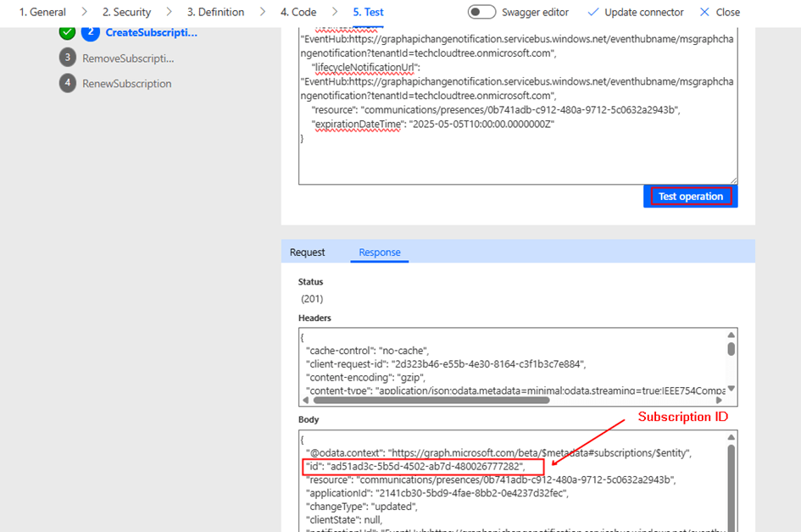Open the 4. Code step

click(x=298, y=12)
